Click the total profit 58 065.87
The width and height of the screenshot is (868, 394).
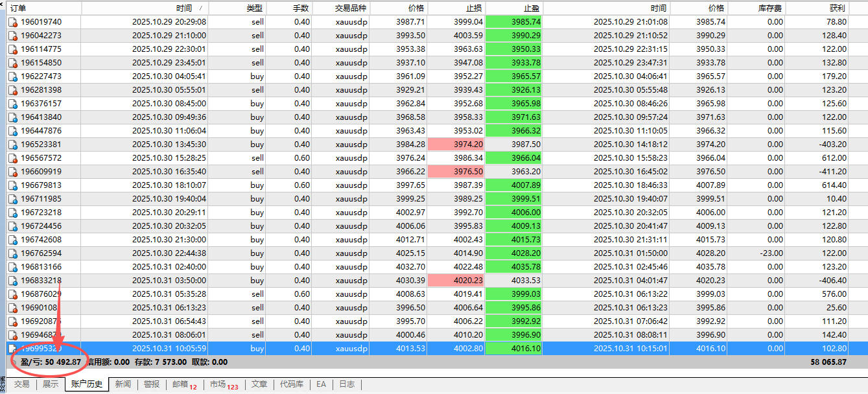828,362
